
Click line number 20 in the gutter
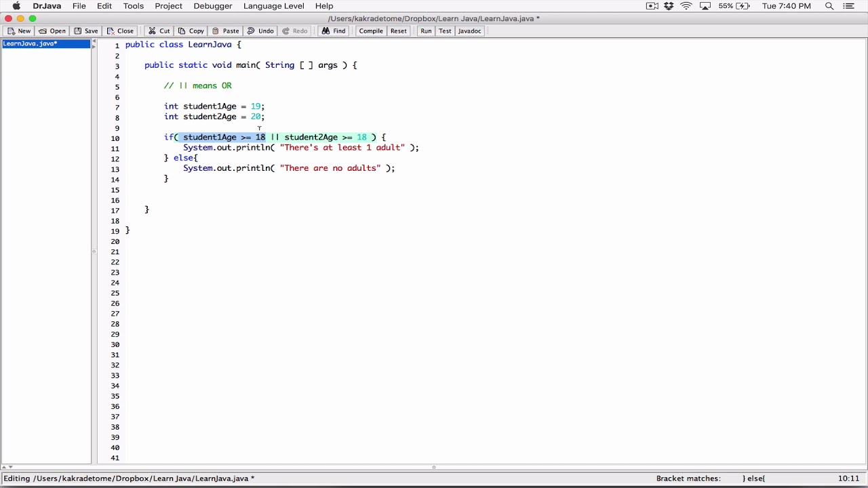click(x=115, y=242)
